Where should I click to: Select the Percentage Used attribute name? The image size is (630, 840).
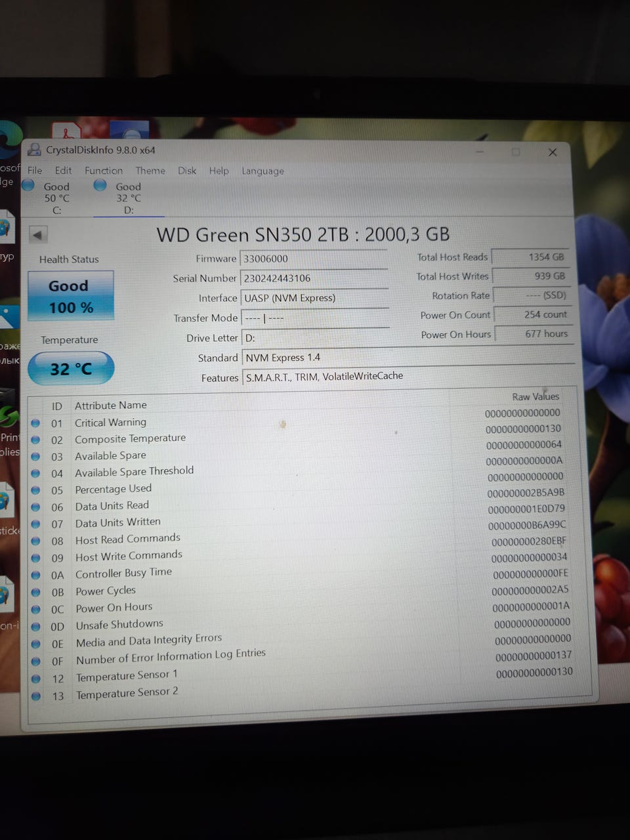coord(113,489)
